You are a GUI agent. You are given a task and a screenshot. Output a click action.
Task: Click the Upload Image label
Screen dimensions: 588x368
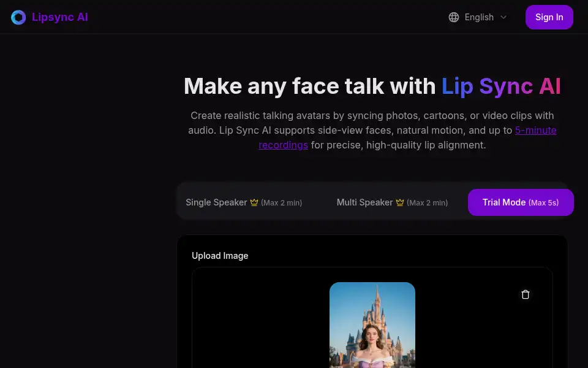pos(220,256)
